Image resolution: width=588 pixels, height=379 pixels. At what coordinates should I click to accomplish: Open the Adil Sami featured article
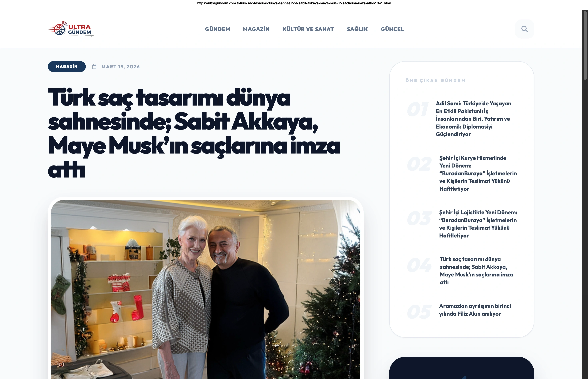(474, 119)
